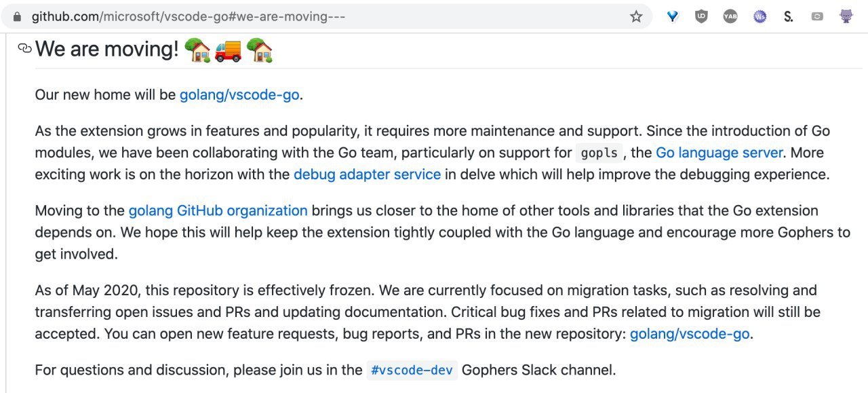Click the gray refresh-arrows extension icon
This screenshot has width=868, height=393.
817,16
